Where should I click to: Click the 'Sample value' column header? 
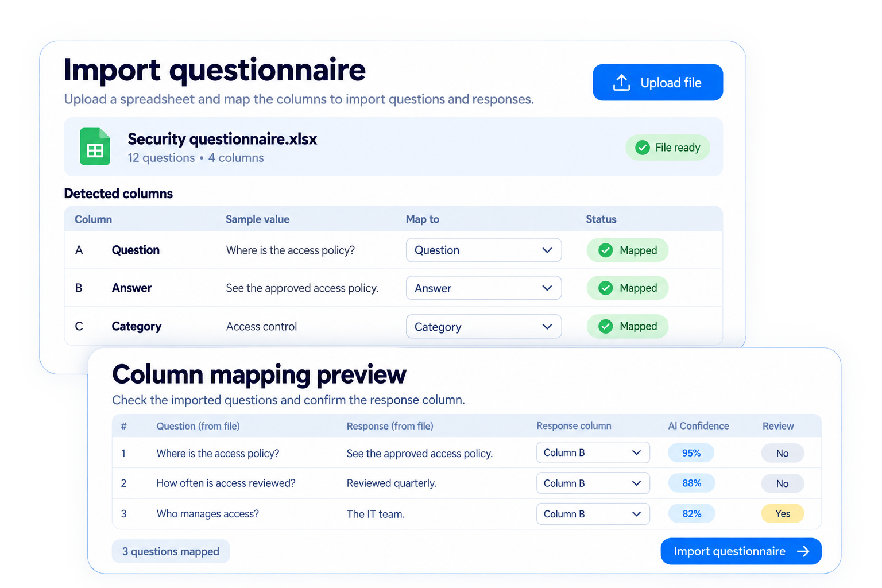click(x=257, y=219)
